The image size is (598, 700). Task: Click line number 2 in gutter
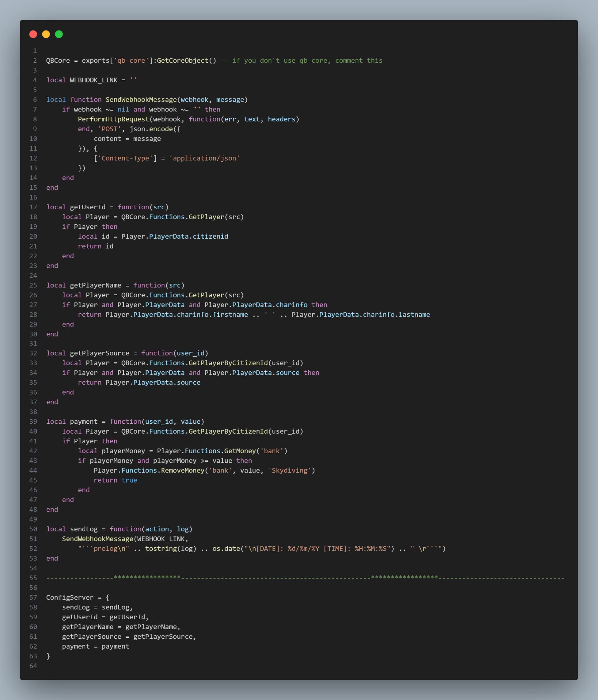(x=35, y=60)
